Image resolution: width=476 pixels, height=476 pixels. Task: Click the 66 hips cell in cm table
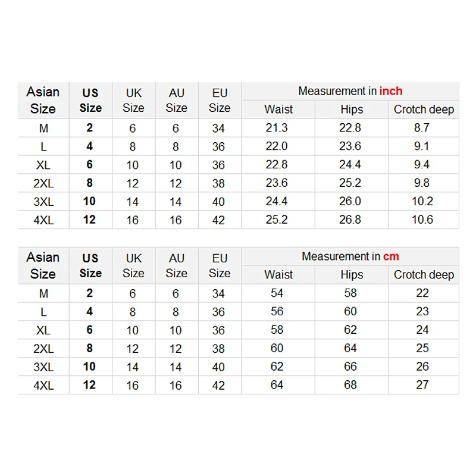(x=350, y=367)
